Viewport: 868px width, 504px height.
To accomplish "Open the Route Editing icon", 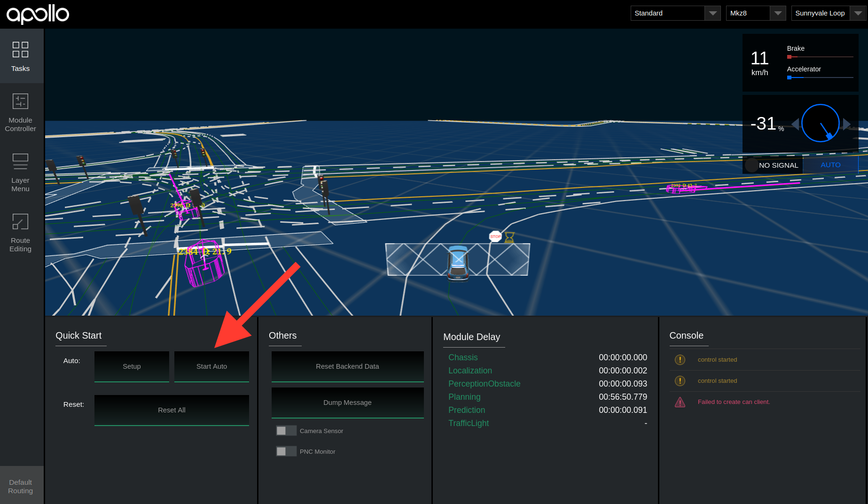I will (x=20, y=222).
